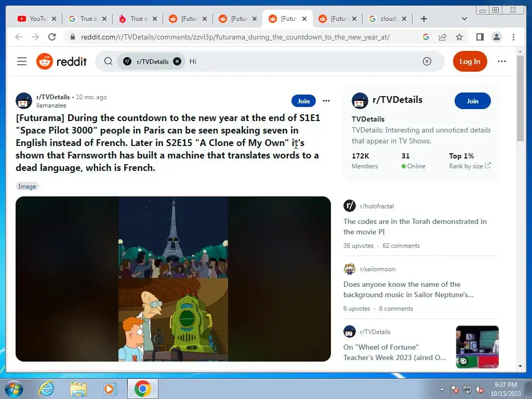Image resolution: width=532 pixels, height=399 pixels.
Task: Click the r/holofractal community icon
Action: (350, 206)
